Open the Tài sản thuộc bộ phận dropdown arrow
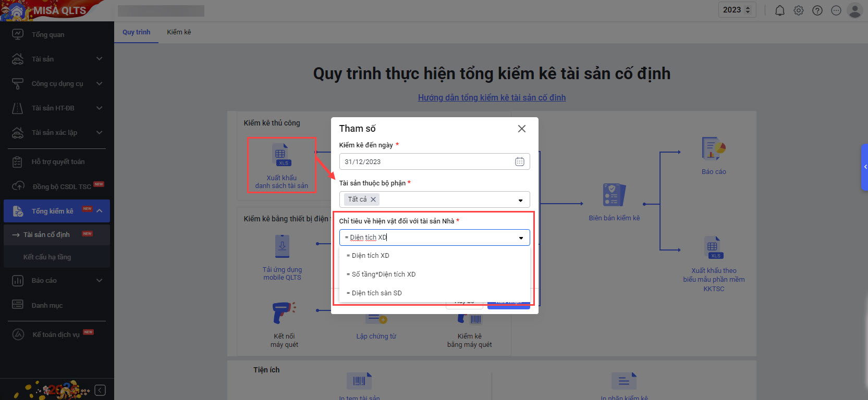 520,201
